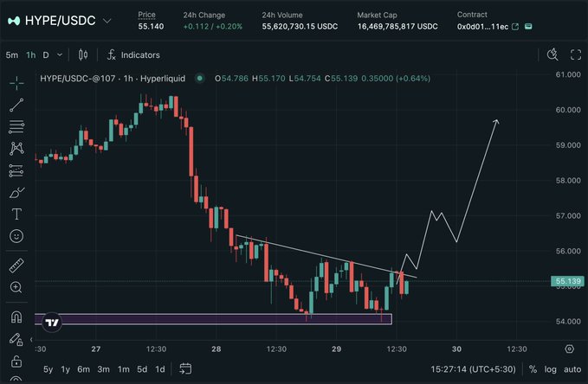Set chart range to 5d

pos(142,369)
